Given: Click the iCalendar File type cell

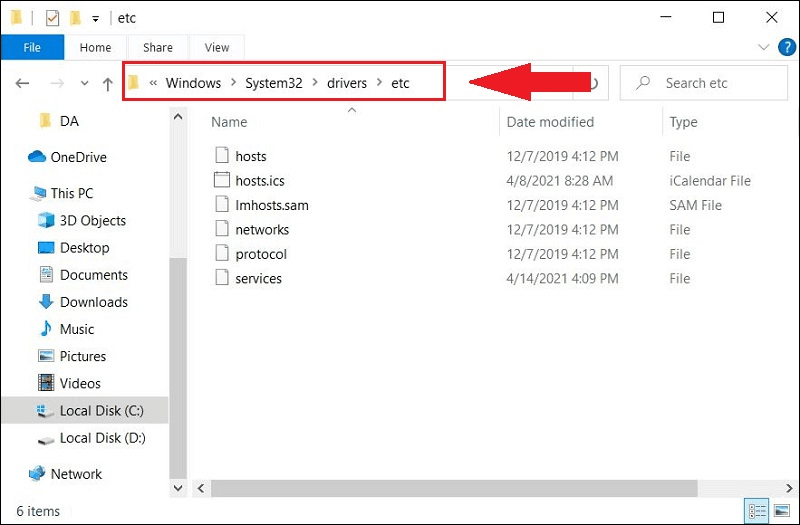Looking at the screenshot, I should [x=710, y=181].
